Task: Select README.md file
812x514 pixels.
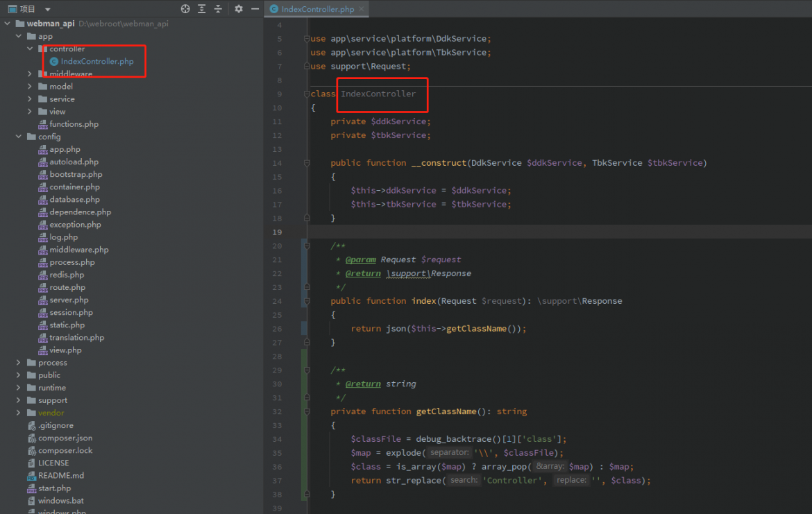Action: pos(61,475)
